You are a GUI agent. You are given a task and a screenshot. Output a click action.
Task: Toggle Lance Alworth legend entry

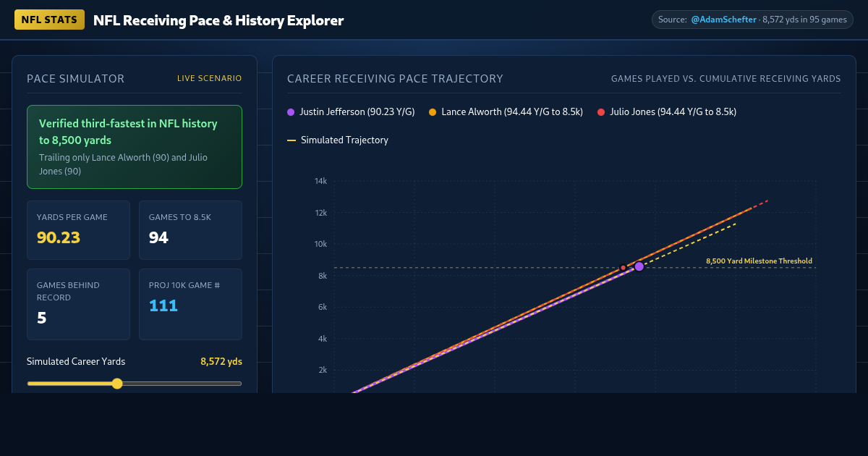click(506, 112)
